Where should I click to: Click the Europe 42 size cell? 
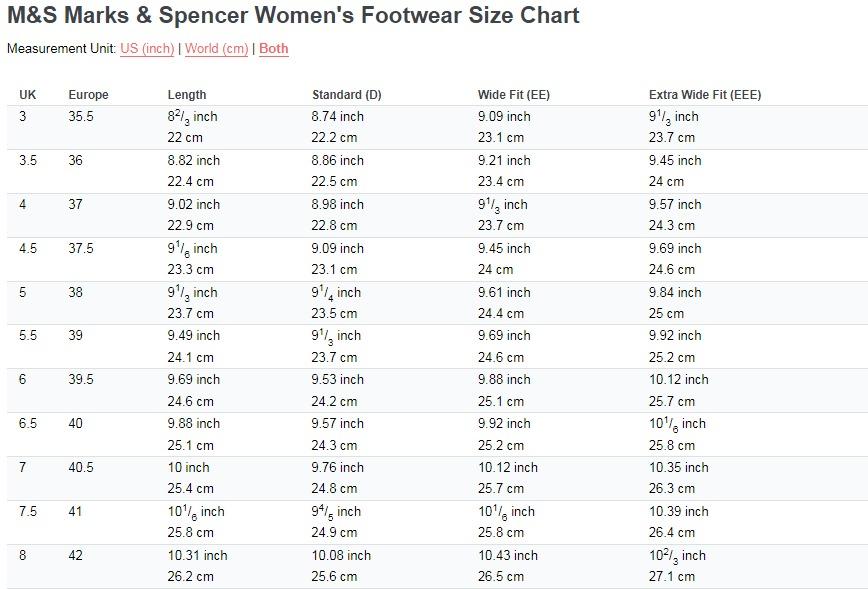click(75, 555)
